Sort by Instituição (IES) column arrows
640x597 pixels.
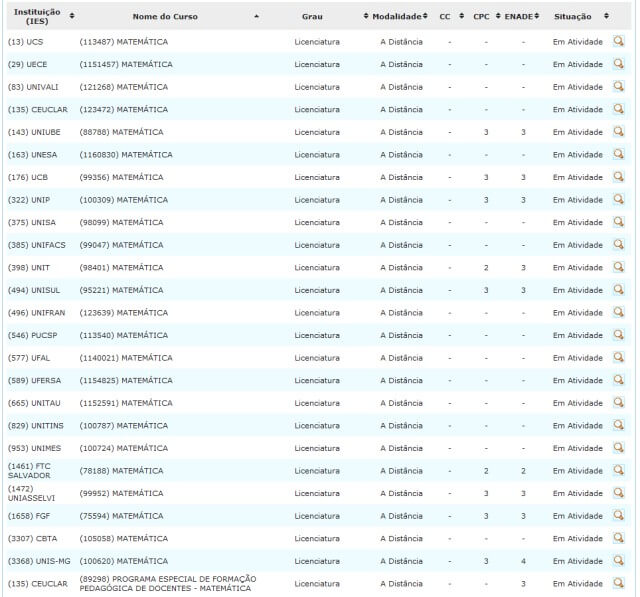72,16
